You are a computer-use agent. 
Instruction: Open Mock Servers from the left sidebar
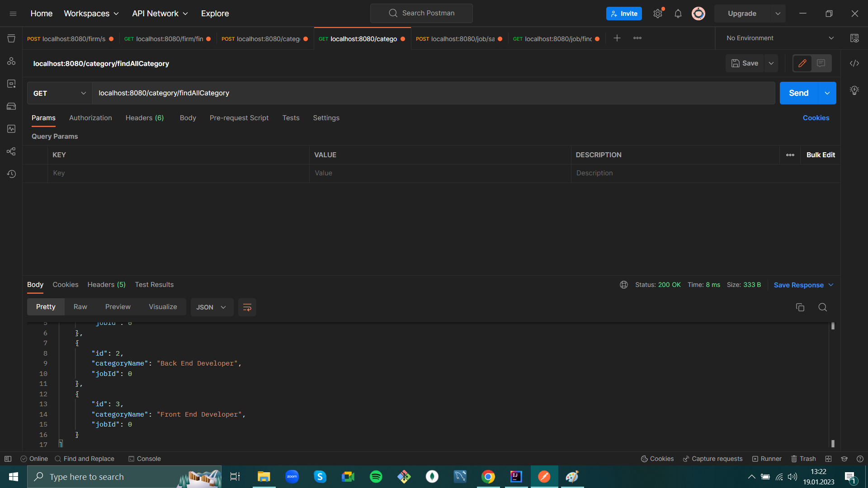click(11, 106)
